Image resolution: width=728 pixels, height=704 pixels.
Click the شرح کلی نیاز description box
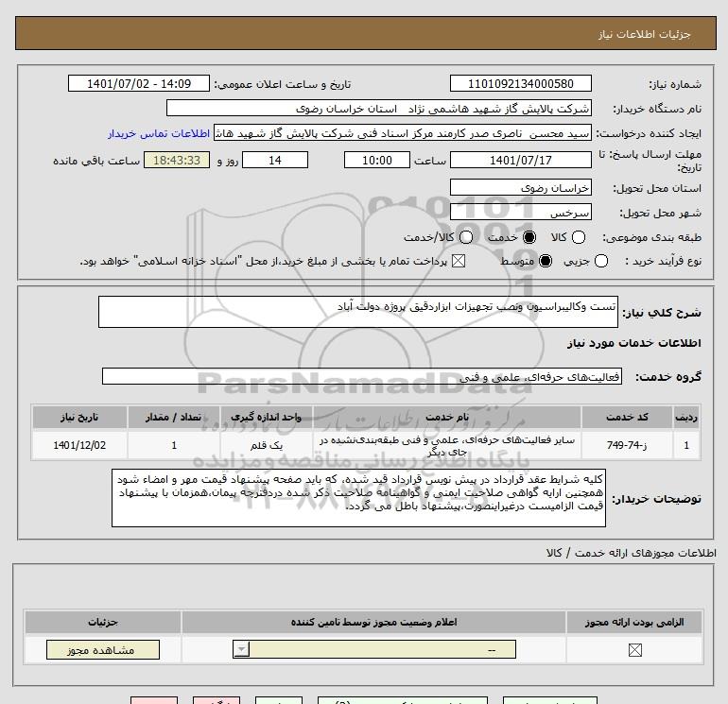pyautogui.click(x=358, y=312)
